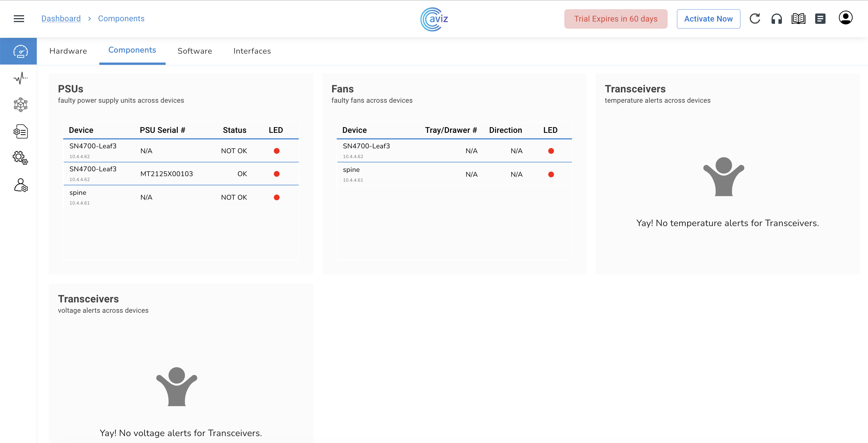
Task: Switch to the Interfaces tab
Action: [252, 51]
